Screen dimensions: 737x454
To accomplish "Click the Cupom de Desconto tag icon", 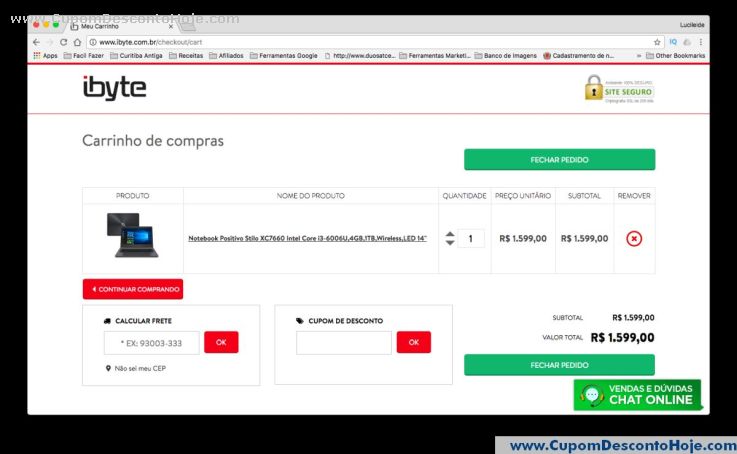I will click(x=300, y=321).
